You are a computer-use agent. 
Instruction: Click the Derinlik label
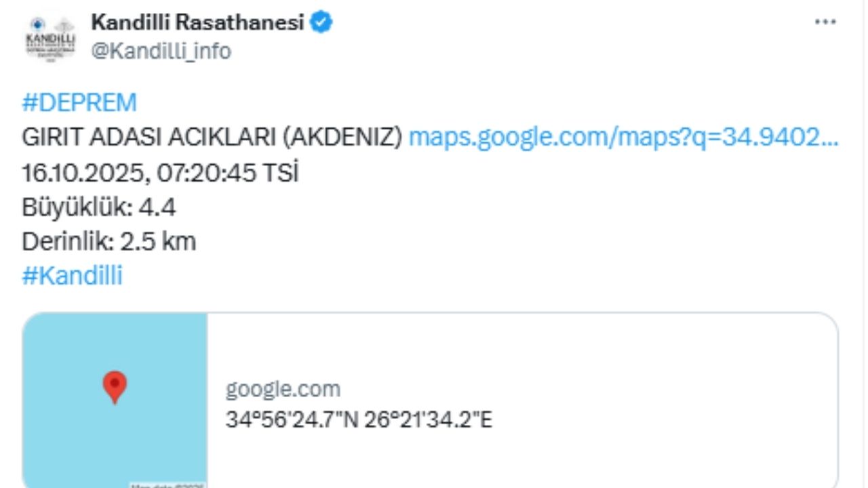pyautogui.click(x=68, y=242)
